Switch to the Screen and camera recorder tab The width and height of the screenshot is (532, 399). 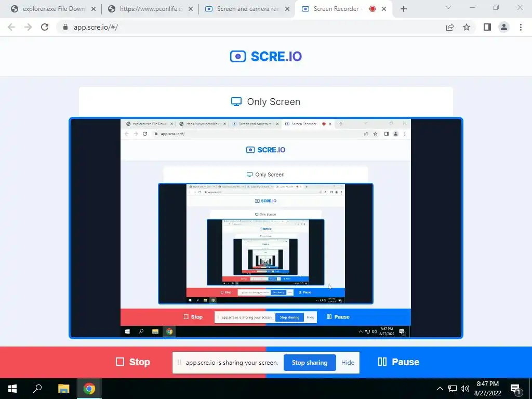(x=248, y=9)
